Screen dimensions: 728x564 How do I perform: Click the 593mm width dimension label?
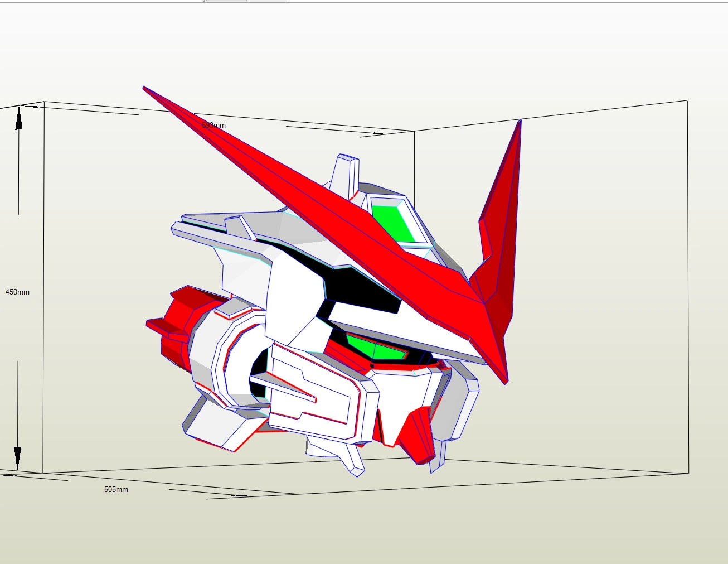(x=214, y=126)
